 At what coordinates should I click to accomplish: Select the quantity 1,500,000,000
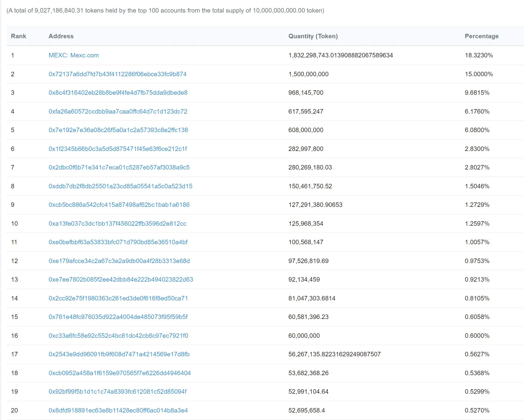[308, 74]
